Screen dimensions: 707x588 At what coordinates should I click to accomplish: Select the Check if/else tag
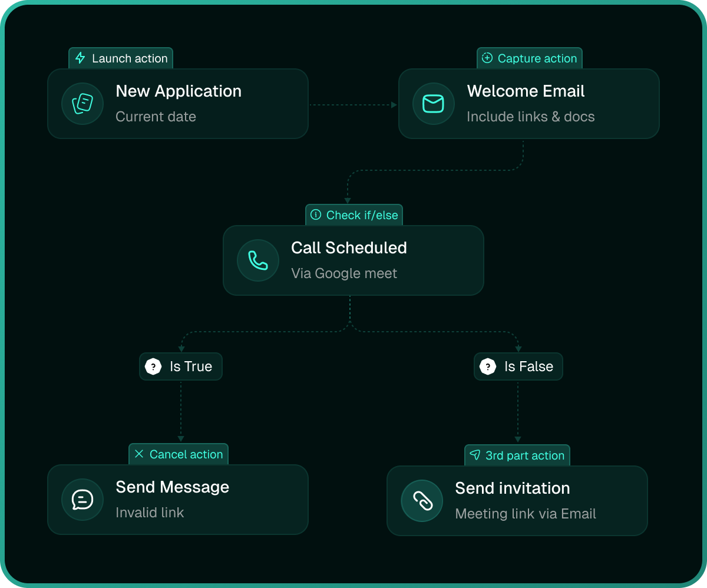coord(354,215)
